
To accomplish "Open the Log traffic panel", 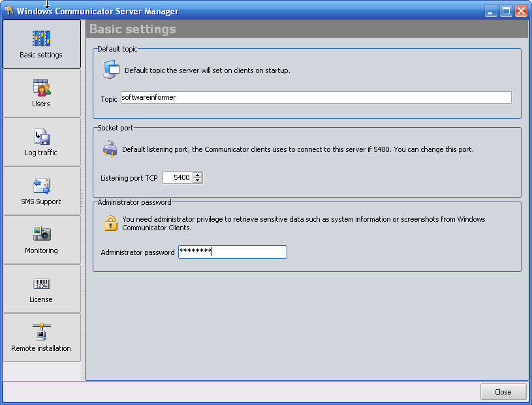I will coord(41,142).
